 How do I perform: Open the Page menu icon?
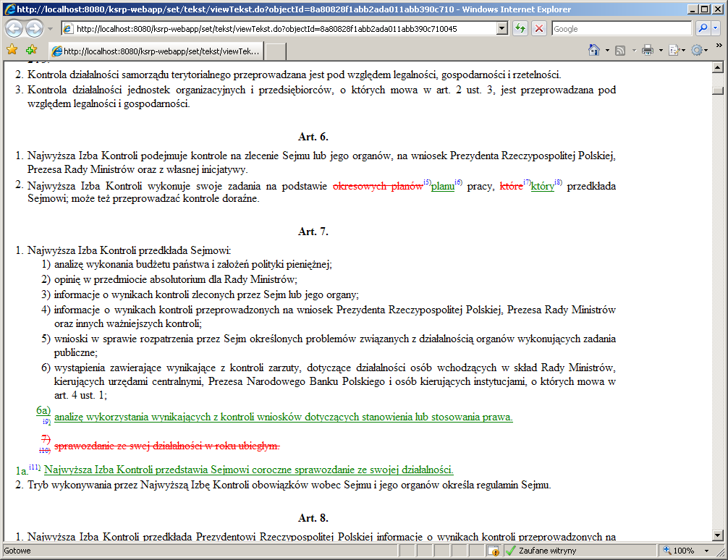(677, 50)
